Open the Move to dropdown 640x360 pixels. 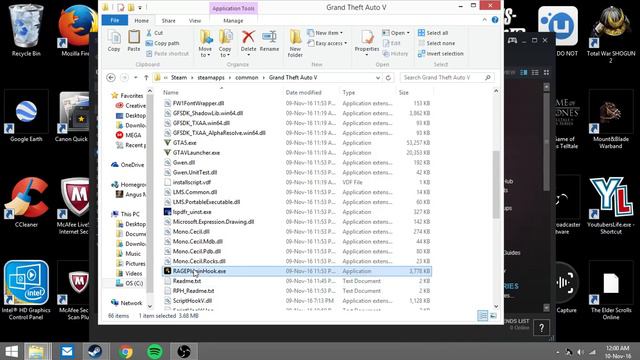point(205,43)
